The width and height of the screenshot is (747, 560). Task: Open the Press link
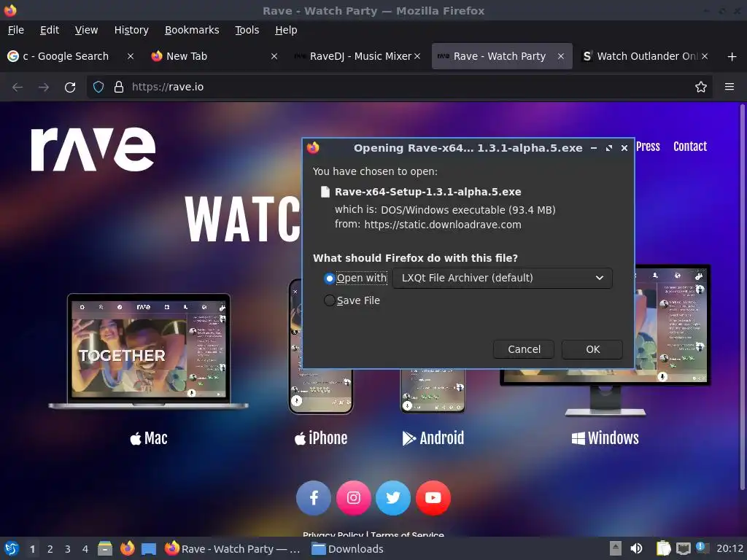tap(648, 147)
